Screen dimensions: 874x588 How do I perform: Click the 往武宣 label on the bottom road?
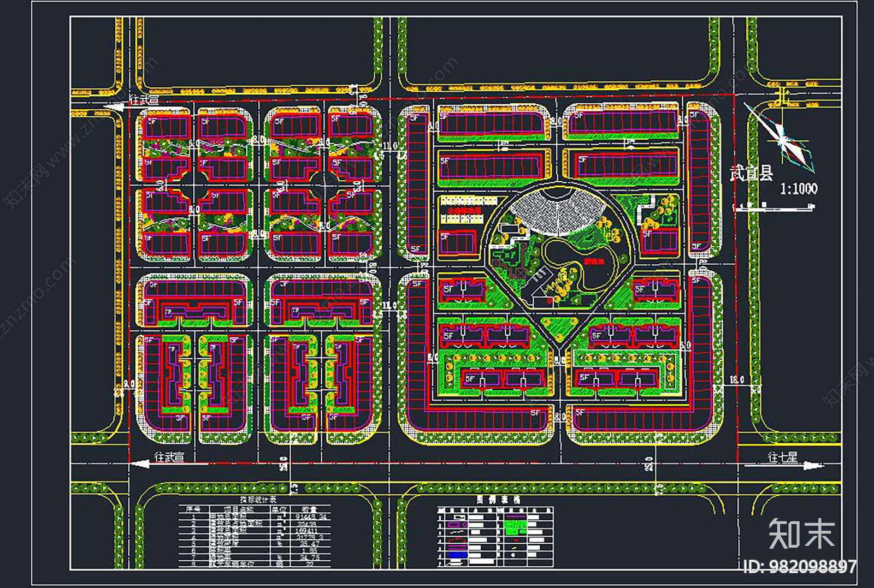169,456
